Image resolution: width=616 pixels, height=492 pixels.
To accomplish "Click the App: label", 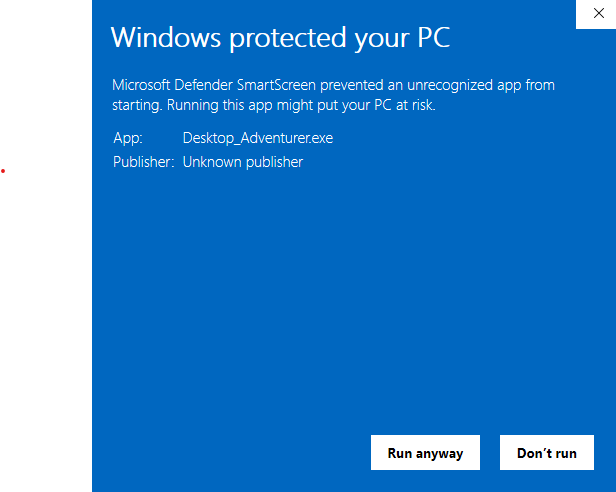I will (x=128, y=138).
